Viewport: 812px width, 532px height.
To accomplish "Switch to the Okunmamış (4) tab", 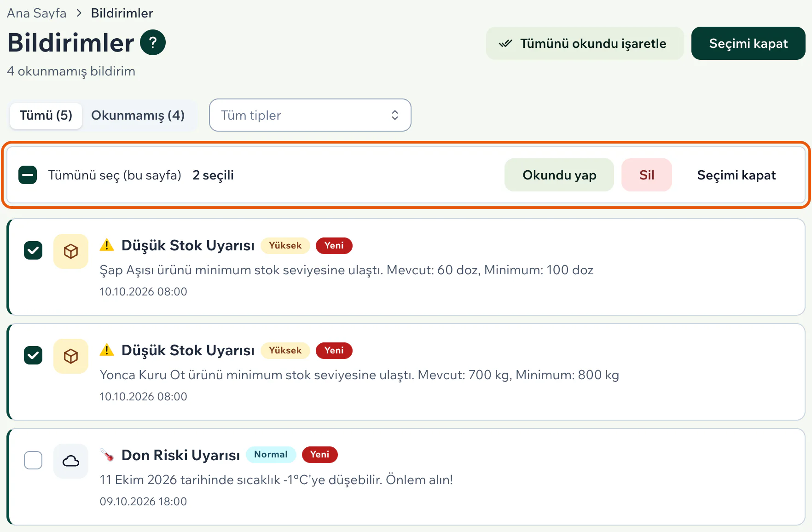I will 138,115.
